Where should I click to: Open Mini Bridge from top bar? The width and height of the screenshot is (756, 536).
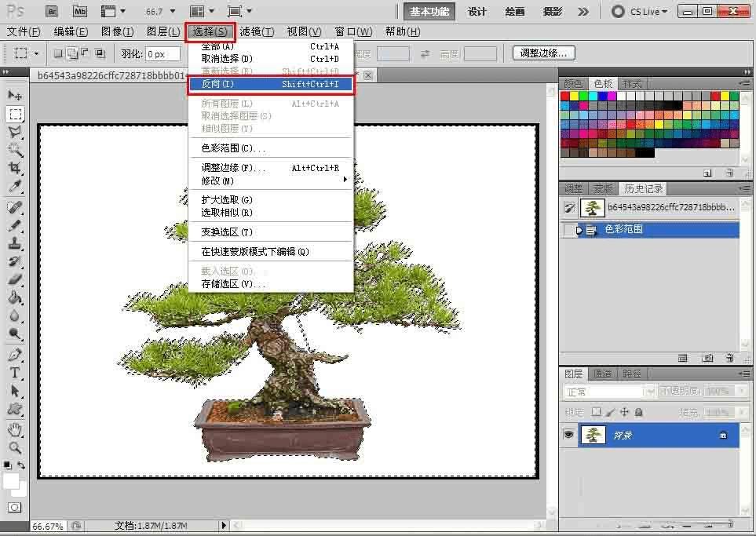pos(79,11)
